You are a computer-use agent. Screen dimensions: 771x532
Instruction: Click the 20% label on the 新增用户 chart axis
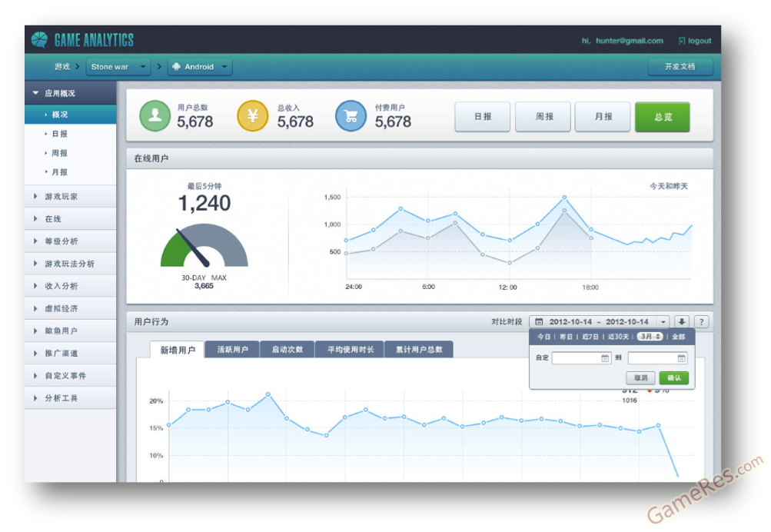(156, 401)
